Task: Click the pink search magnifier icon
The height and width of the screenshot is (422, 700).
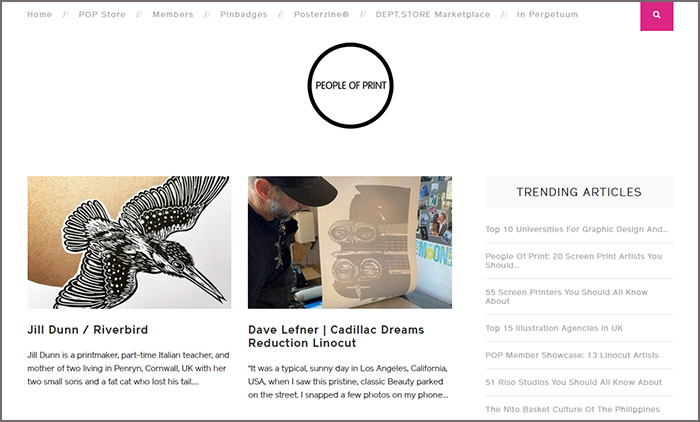Action: (656, 15)
